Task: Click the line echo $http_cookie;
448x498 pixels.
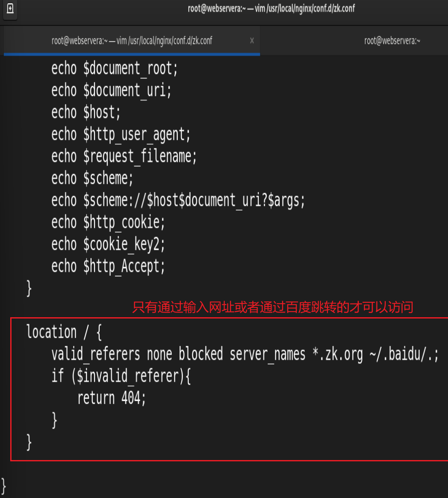Action: tap(108, 223)
